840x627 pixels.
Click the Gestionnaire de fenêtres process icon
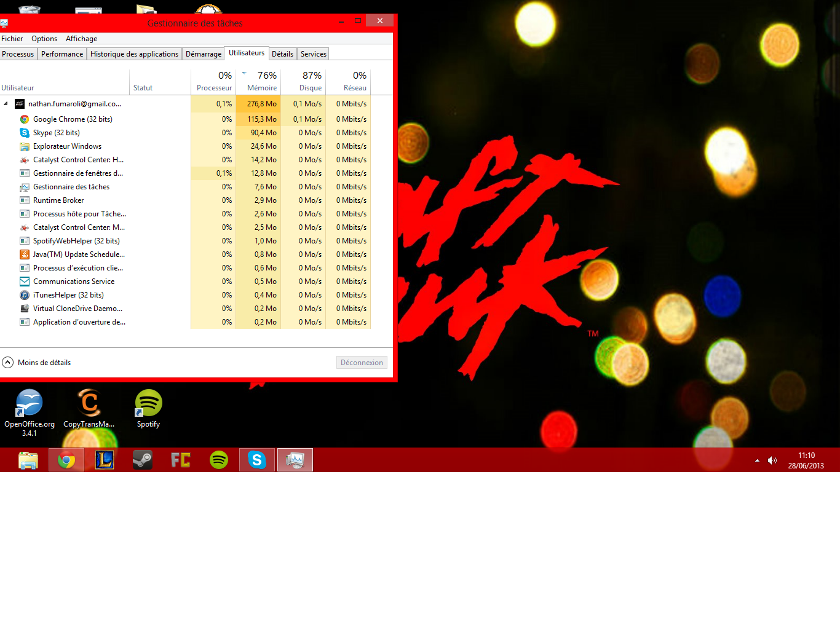(x=25, y=173)
